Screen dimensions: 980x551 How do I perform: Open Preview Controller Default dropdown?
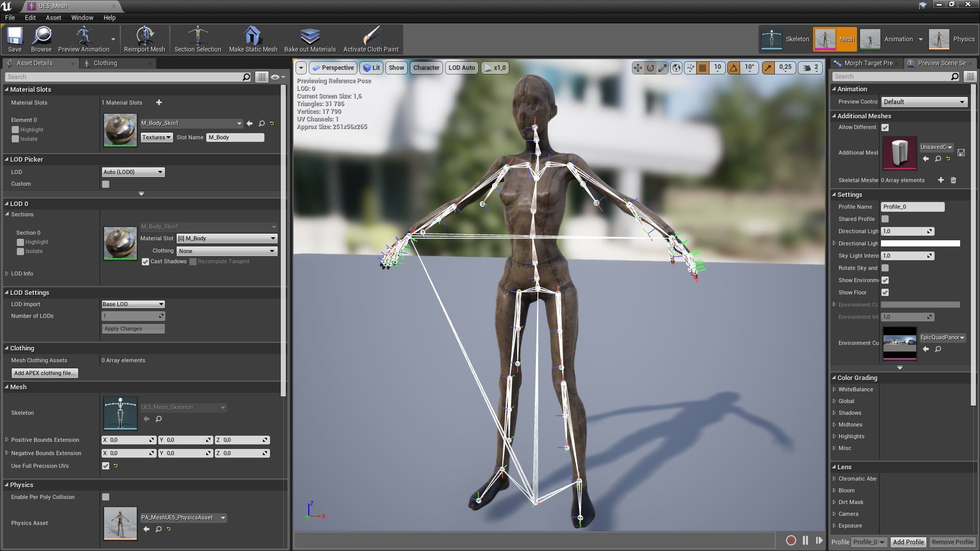pyautogui.click(x=924, y=102)
